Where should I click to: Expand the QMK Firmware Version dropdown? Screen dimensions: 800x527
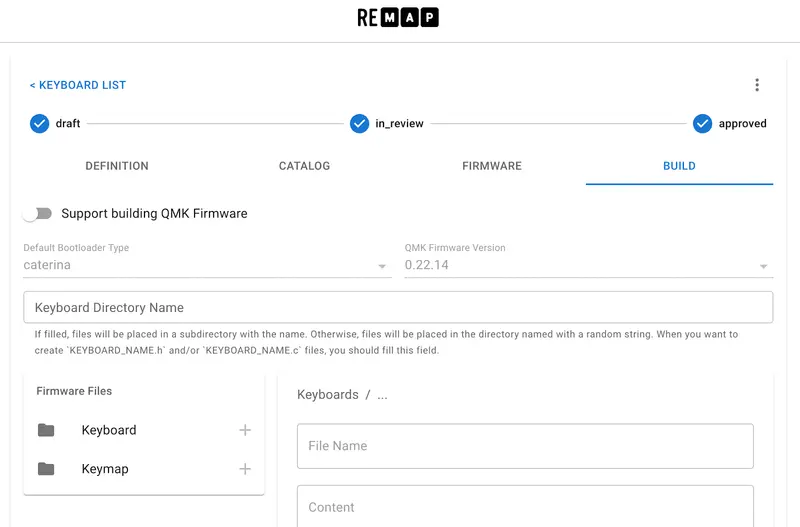pos(588,267)
